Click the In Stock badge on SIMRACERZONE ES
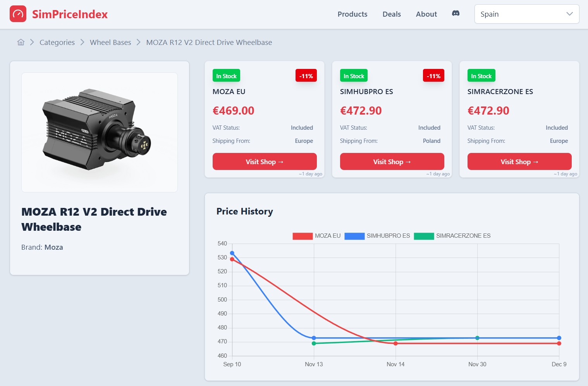 pyautogui.click(x=481, y=75)
